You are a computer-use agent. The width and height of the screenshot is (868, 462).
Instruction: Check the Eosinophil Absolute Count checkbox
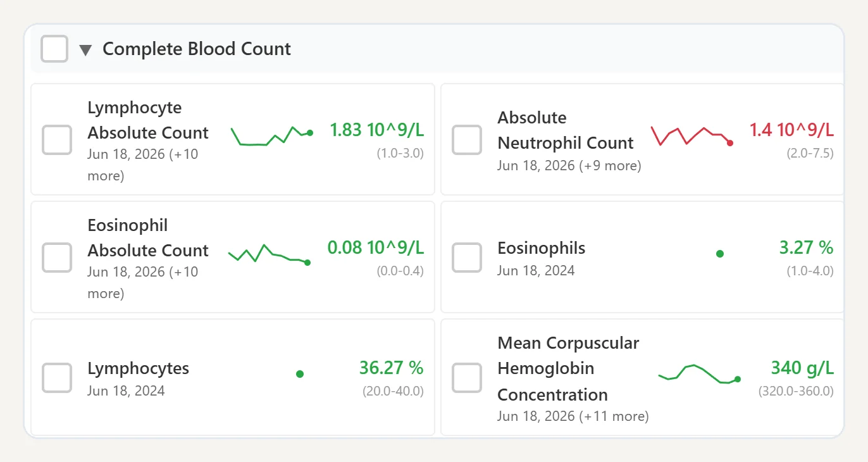(x=57, y=258)
